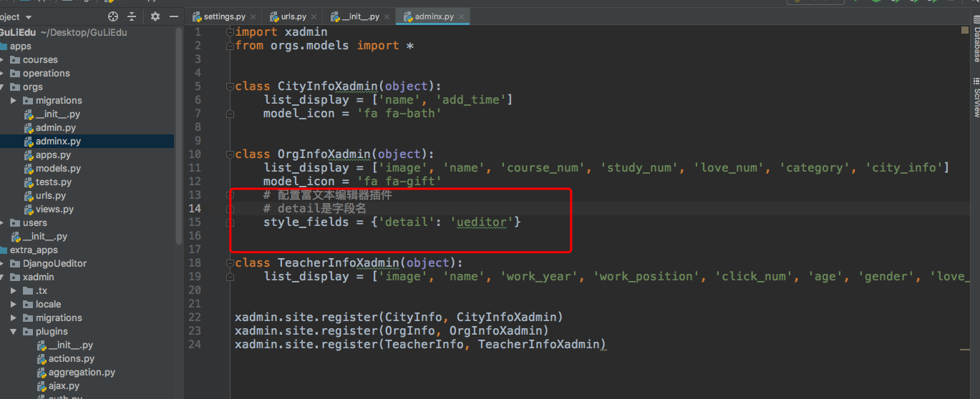980x399 pixels.
Task: Toggle fold marker at OrgInfoXadmin class line
Action: (x=230, y=154)
